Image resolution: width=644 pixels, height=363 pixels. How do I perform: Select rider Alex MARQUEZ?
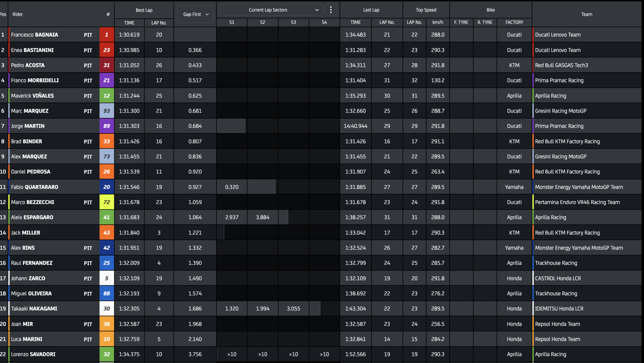click(29, 157)
